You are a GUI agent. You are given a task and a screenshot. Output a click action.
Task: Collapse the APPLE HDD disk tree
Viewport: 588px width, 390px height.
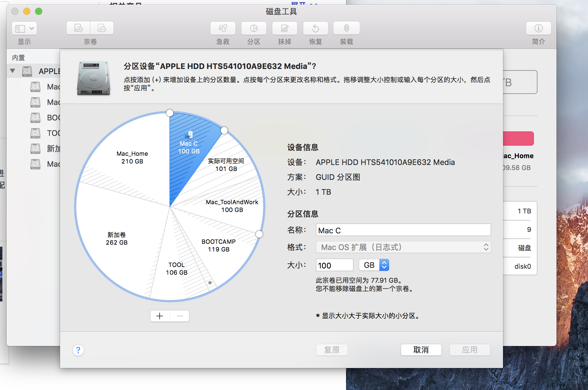point(12,71)
